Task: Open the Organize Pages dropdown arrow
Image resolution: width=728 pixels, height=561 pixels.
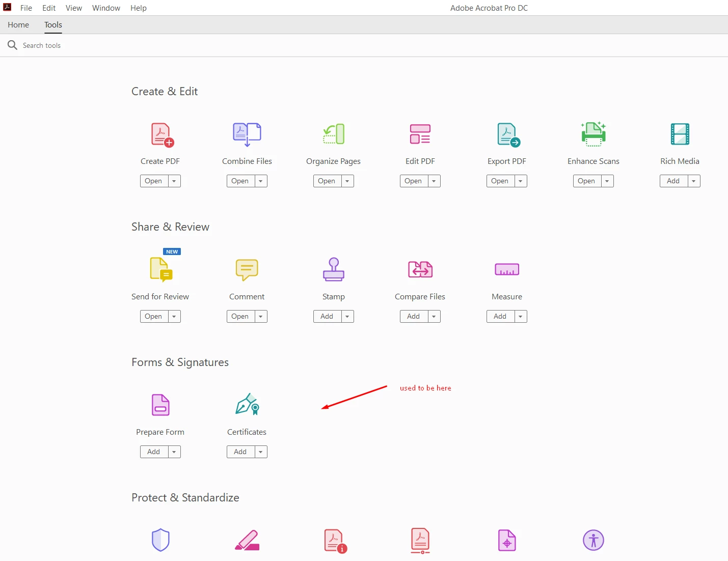Action: point(347,181)
